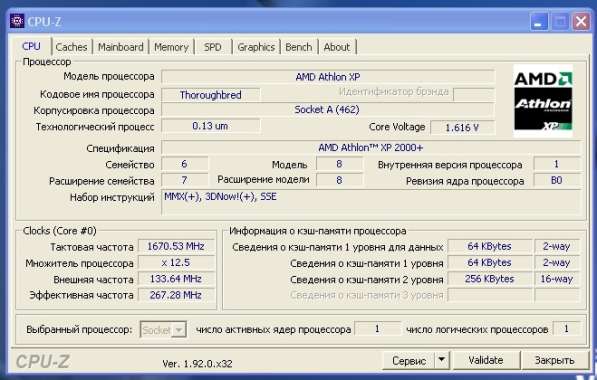The width and height of the screenshot is (597, 380).
Task: Click the Clocks (Core #0) group label
Action: pos(59,231)
